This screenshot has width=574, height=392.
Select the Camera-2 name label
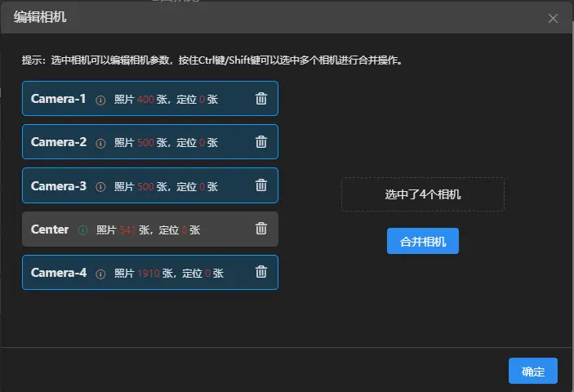[58, 142]
